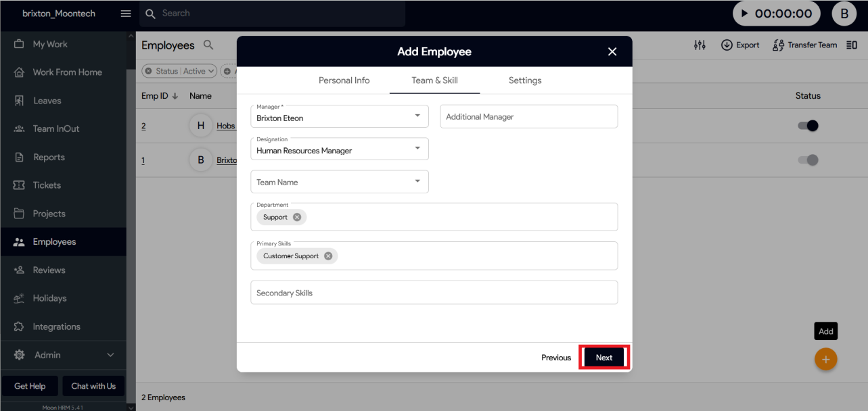Click the Next button

tap(604, 358)
